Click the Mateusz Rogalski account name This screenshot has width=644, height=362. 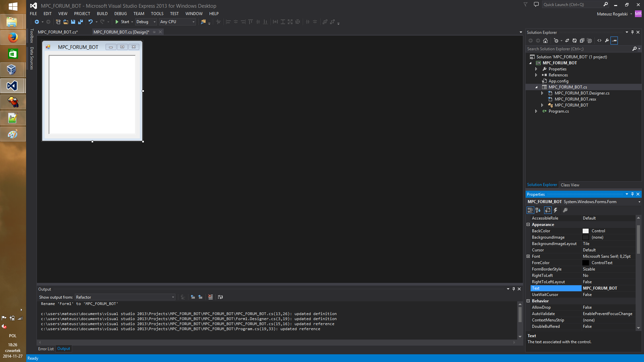coord(612,14)
